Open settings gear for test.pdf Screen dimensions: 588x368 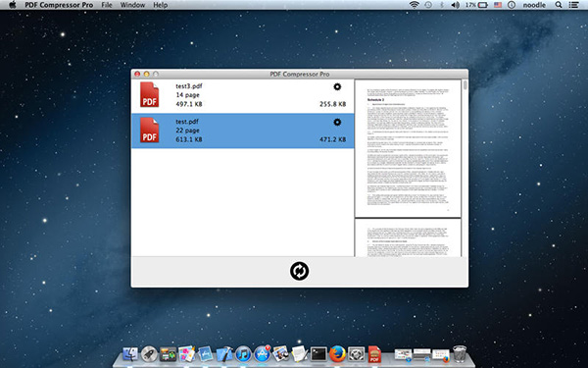coord(337,122)
